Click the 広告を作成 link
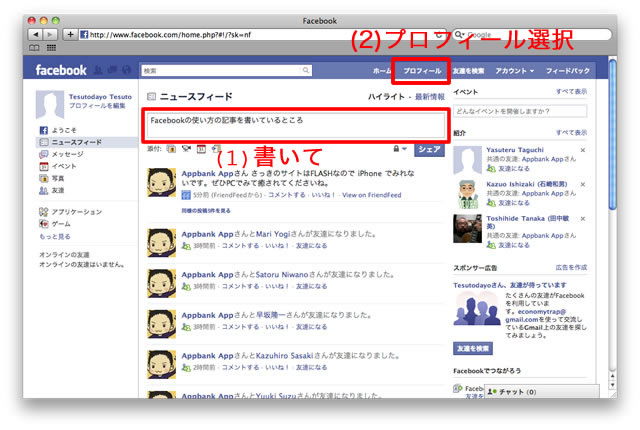The image size is (640, 430). 571,268
